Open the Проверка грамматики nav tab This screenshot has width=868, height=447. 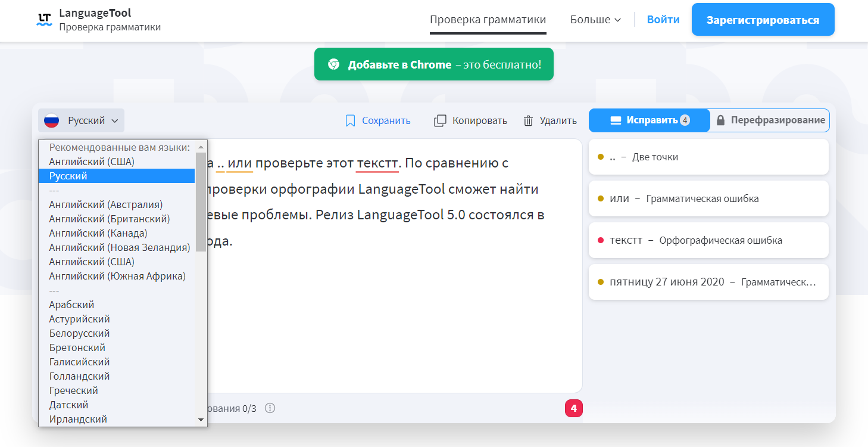pyautogui.click(x=488, y=20)
